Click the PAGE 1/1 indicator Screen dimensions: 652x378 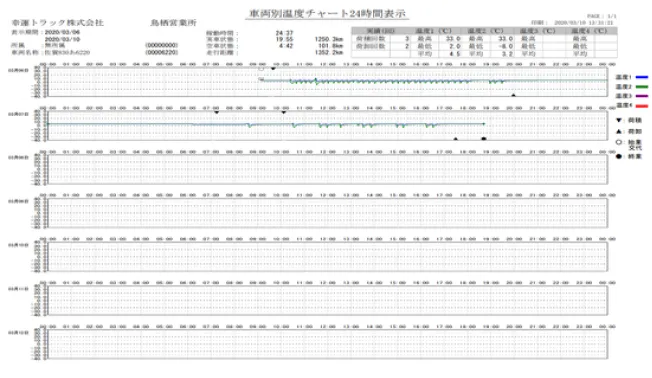click(x=601, y=16)
